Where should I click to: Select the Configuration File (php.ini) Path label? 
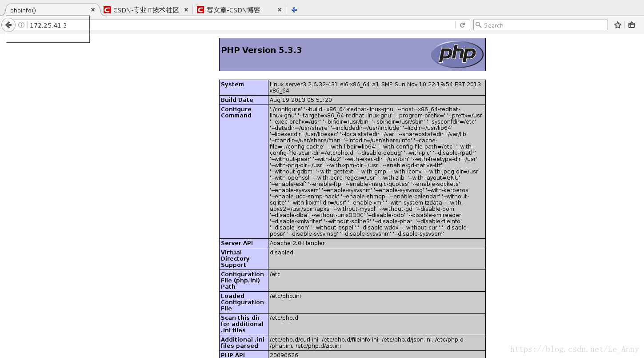coord(242,281)
